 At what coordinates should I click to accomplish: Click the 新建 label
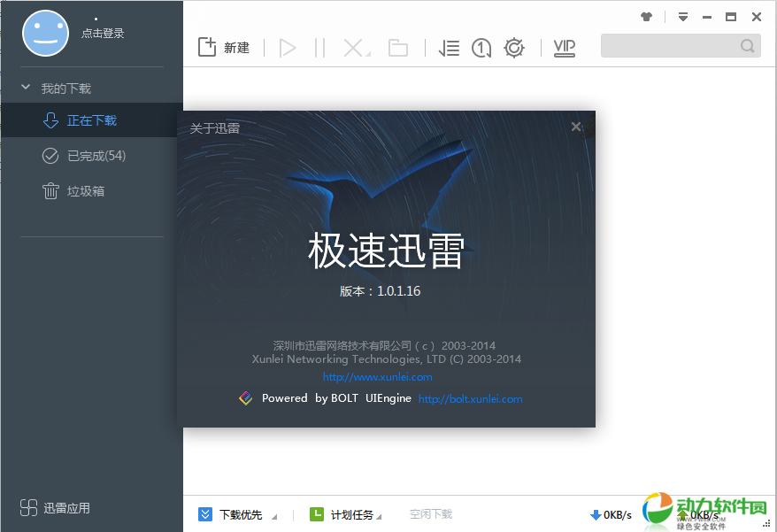pyautogui.click(x=236, y=48)
